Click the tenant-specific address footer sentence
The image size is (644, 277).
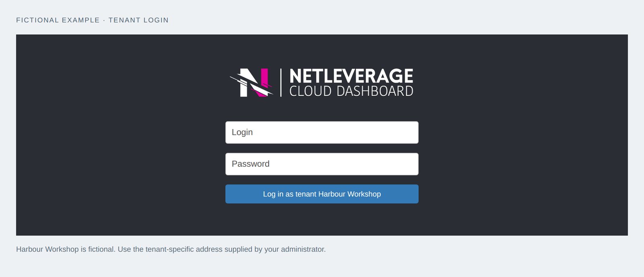(x=222, y=249)
